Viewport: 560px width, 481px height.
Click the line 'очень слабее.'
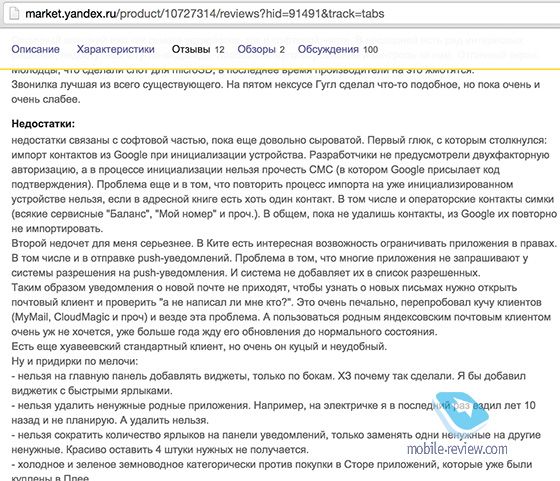[x=46, y=99]
